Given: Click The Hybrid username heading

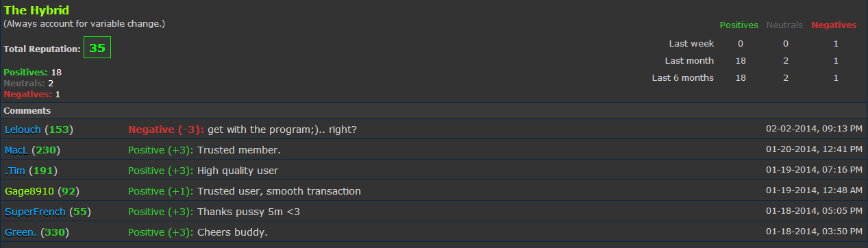Looking at the screenshot, I should (36, 11).
